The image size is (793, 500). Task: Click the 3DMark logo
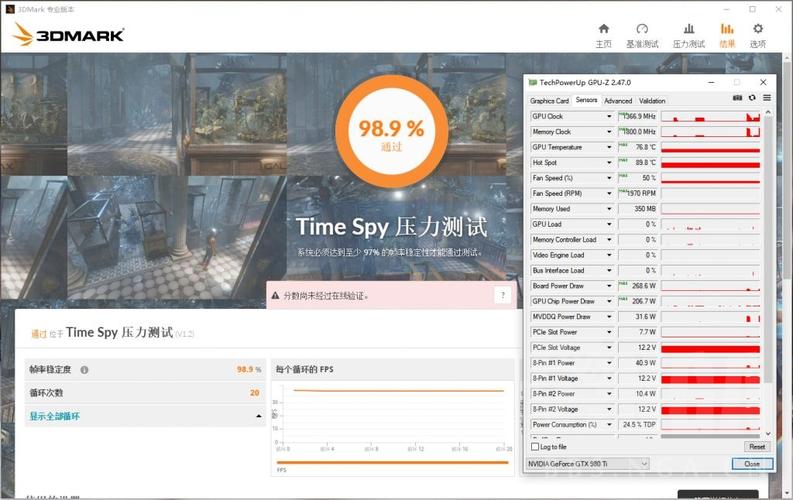tap(68, 35)
